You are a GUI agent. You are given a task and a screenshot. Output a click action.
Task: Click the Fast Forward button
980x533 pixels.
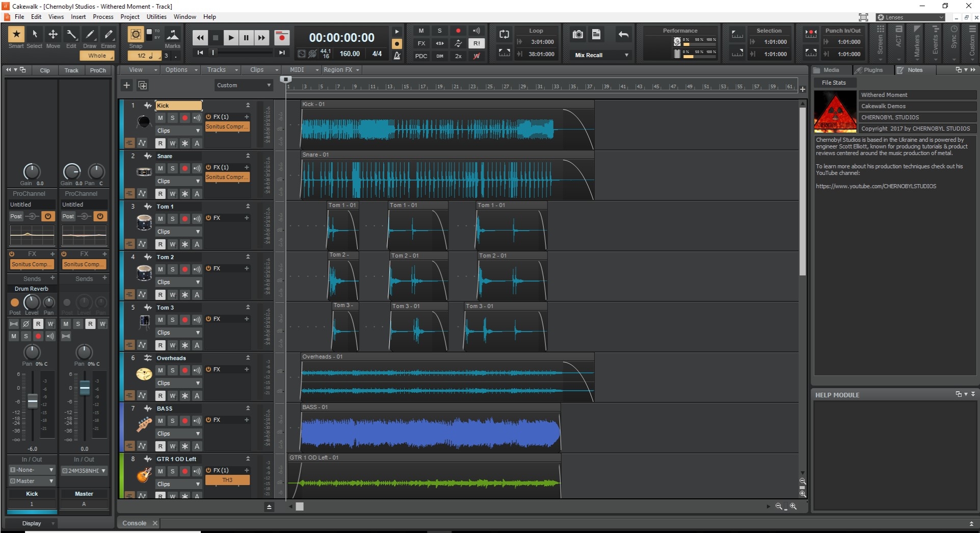click(261, 38)
